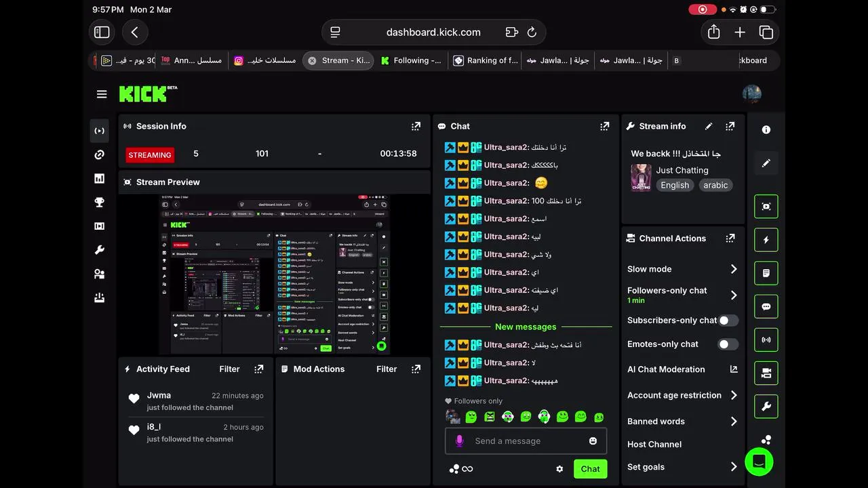Open Filter in Mod Actions panel
Image resolution: width=868 pixels, height=488 pixels.
coord(387,369)
